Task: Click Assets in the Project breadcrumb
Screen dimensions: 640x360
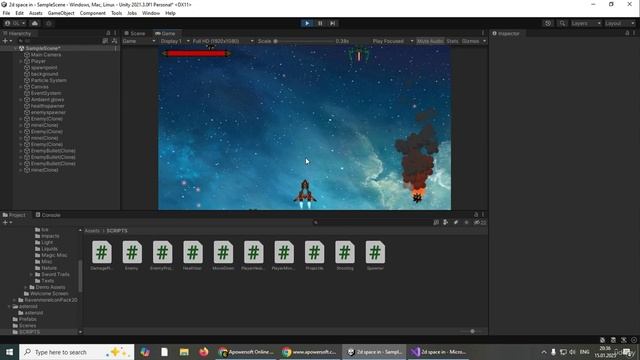Action: (92, 231)
